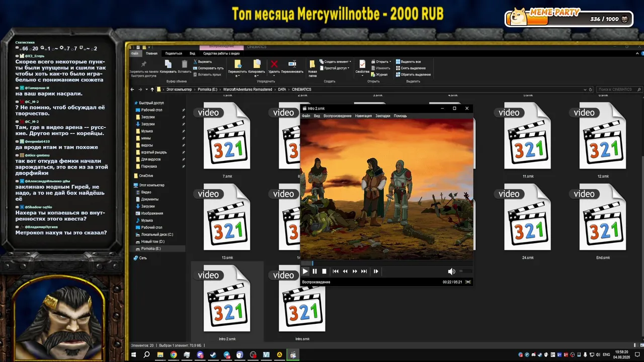Skip to the previous file in player
644x362 pixels.
(x=336, y=271)
